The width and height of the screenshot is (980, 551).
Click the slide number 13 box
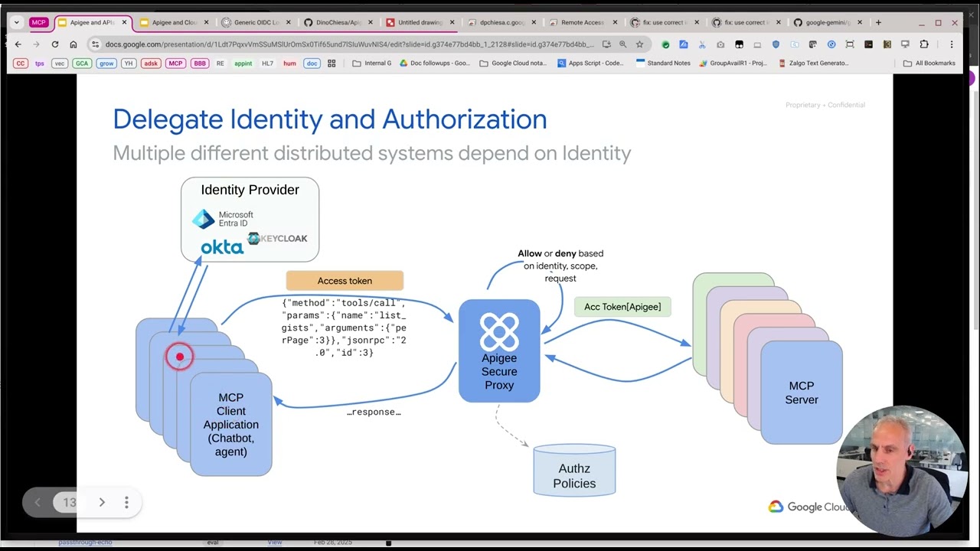[x=70, y=502]
